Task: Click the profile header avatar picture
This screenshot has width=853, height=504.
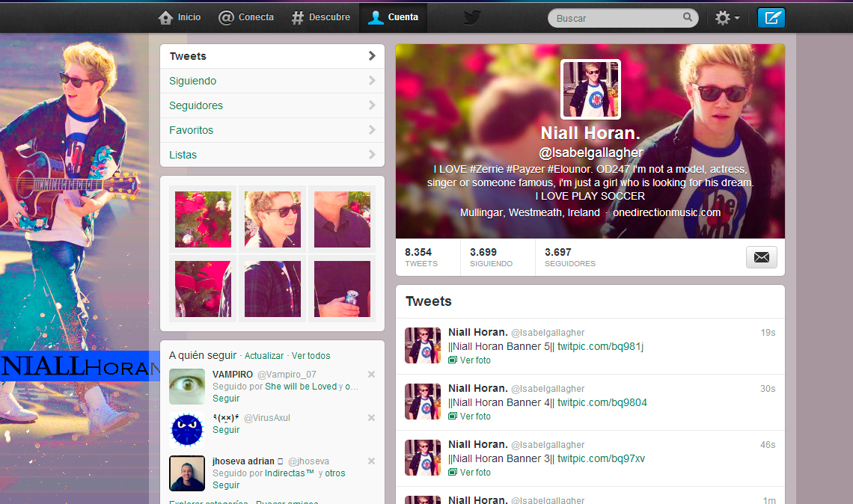Action: click(x=591, y=89)
